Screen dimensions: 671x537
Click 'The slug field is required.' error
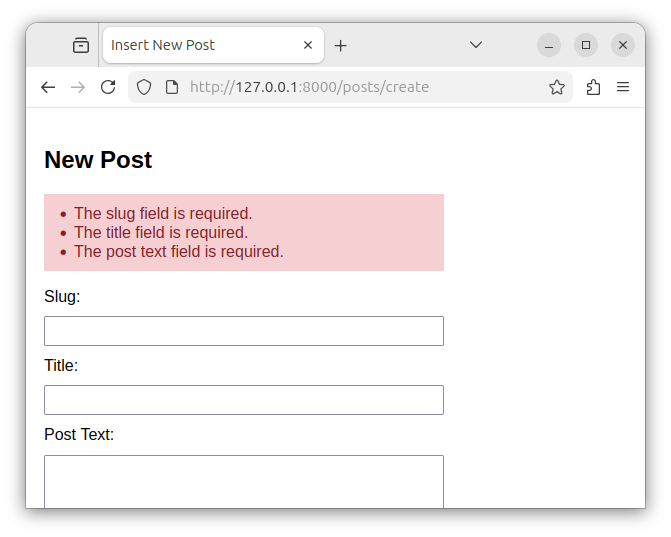pos(163,214)
